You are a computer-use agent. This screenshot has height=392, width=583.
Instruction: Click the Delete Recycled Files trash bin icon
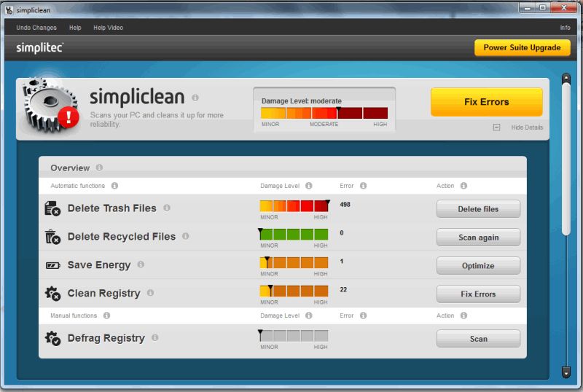pos(52,237)
